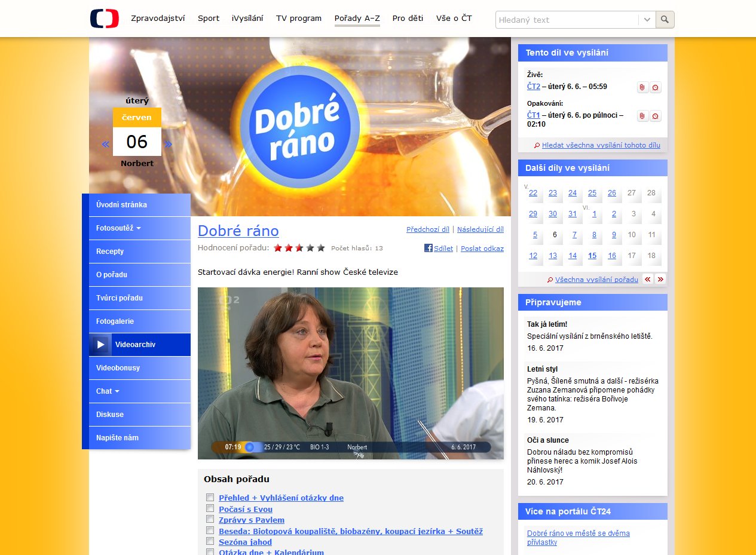The image size is (756, 555).
Task: Click the alarm clock icon next to ČT1 repeat
Action: tap(656, 116)
